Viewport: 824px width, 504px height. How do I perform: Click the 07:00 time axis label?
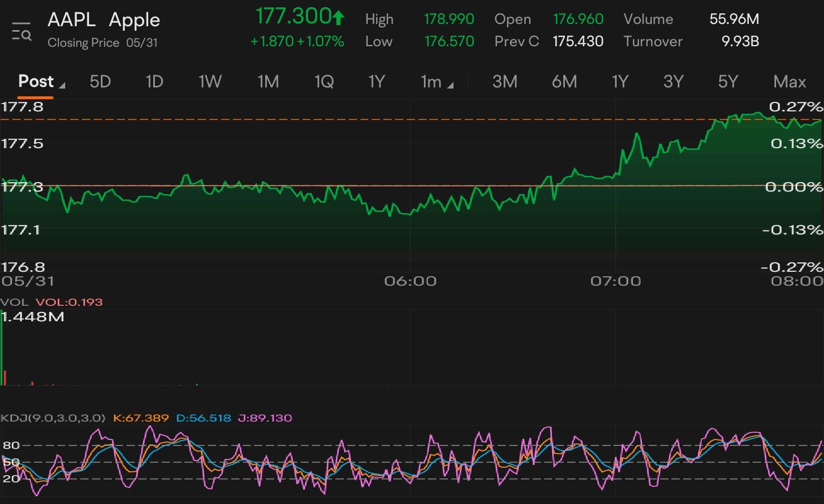point(616,281)
